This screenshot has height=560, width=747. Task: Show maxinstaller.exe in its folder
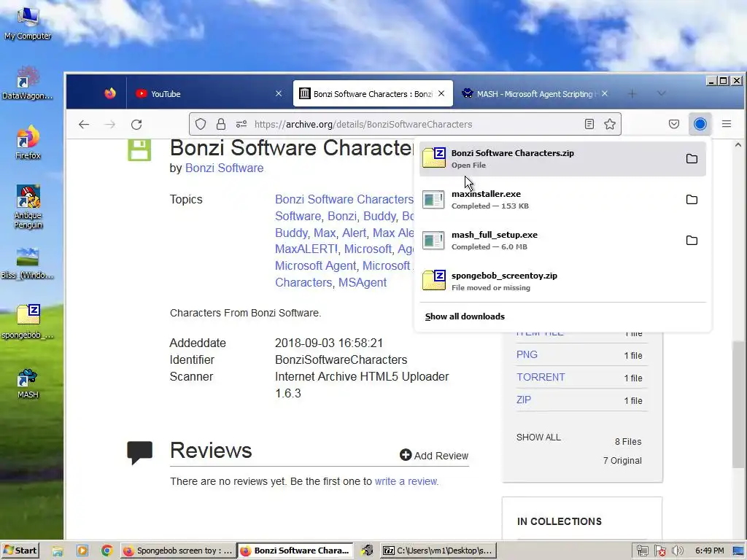(x=692, y=200)
